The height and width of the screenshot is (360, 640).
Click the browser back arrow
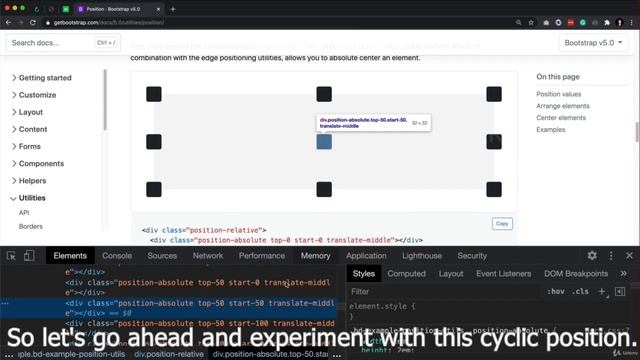[9, 22]
